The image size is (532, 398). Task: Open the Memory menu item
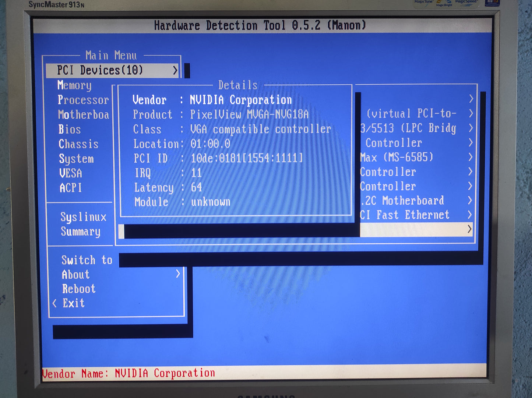74,85
